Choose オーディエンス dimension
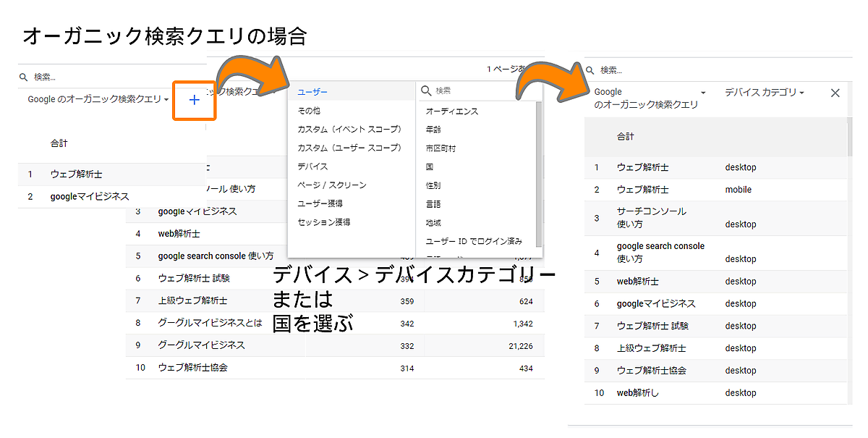This screenshot has height=438, width=868. (451, 111)
